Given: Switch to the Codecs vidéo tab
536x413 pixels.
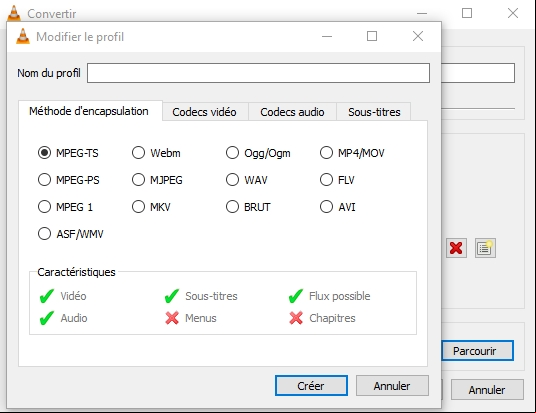Looking at the screenshot, I should [x=204, y=112].
